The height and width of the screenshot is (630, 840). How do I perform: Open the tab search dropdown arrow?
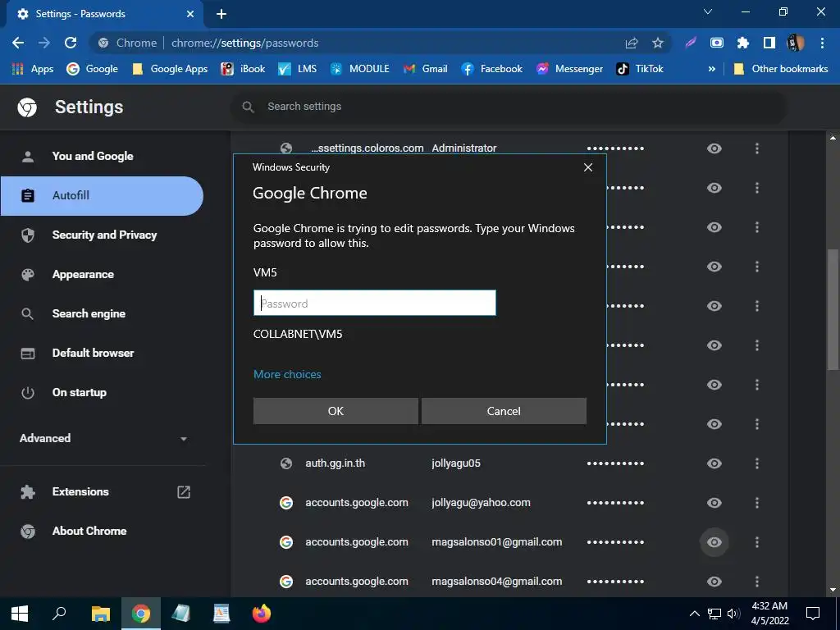pyautogui.click(x=708, y=11)
